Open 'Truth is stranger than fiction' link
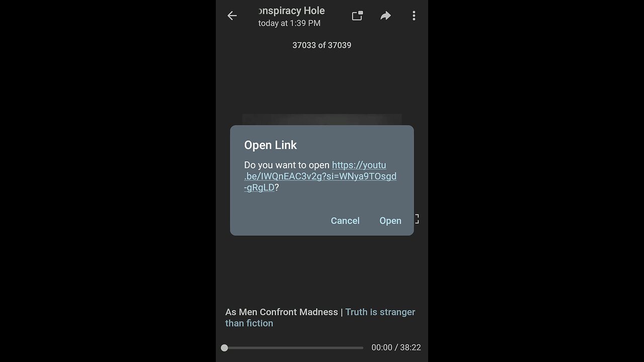 320,317
